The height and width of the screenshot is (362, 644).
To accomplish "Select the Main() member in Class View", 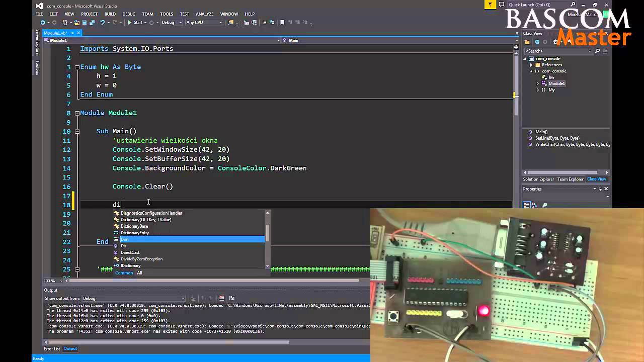I will pos(541,132).
